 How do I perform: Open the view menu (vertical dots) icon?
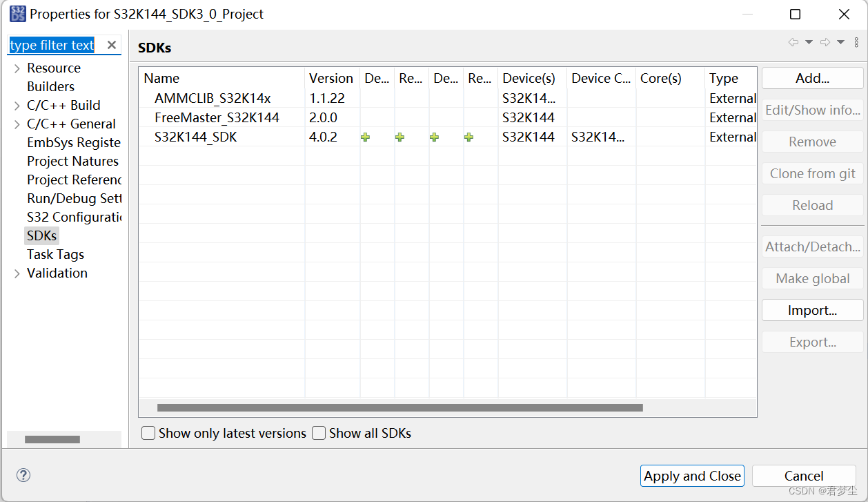[858, 41]
